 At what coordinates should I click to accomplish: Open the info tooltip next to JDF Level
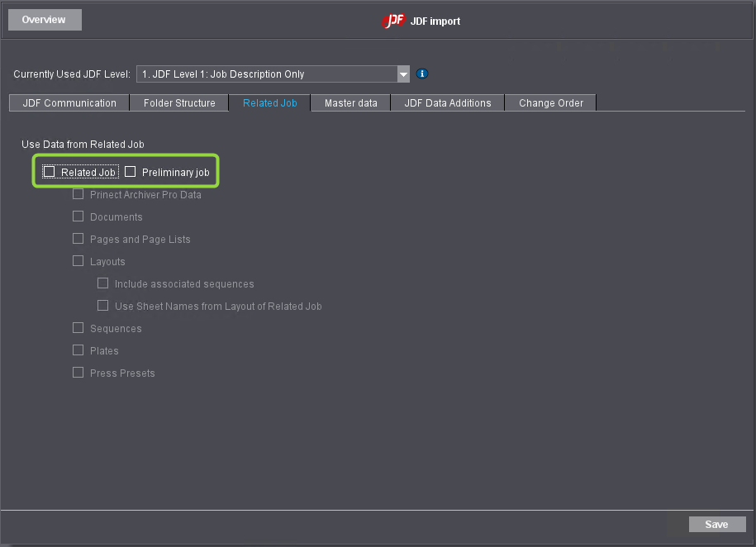tap(421, 74)
